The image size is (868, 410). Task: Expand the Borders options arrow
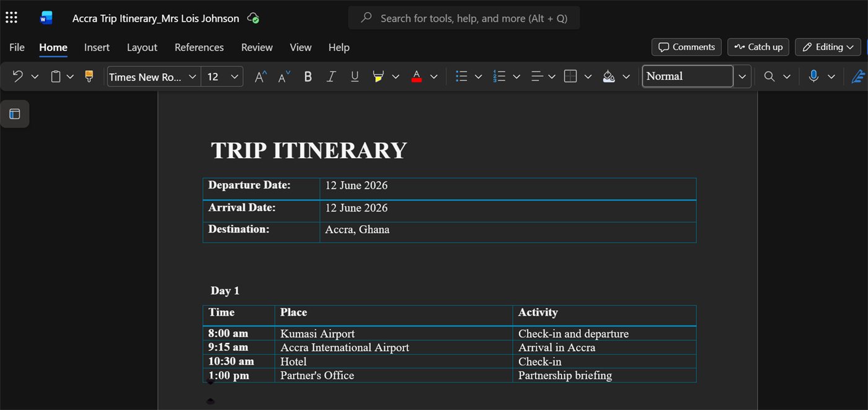pyautogui.click(x=588, y=76)
